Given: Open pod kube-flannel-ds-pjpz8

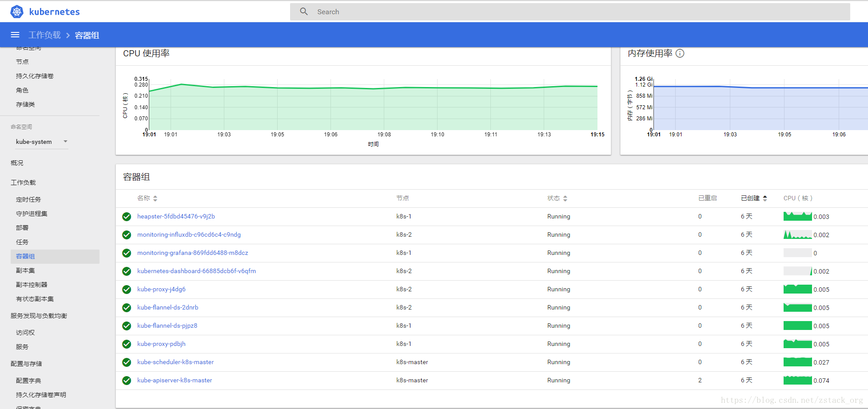Looking at the screenshot, I should (167, 326).
